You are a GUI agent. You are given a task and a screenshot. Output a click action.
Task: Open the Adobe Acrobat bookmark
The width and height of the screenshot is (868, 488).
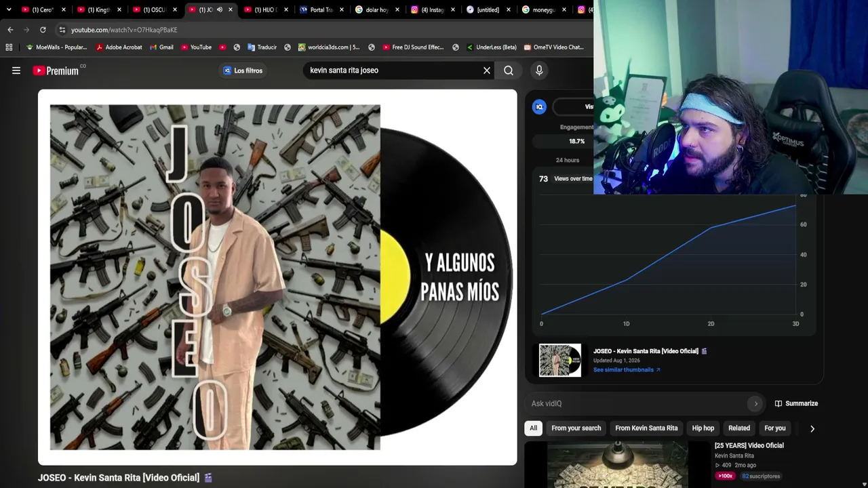pos(119,47)
